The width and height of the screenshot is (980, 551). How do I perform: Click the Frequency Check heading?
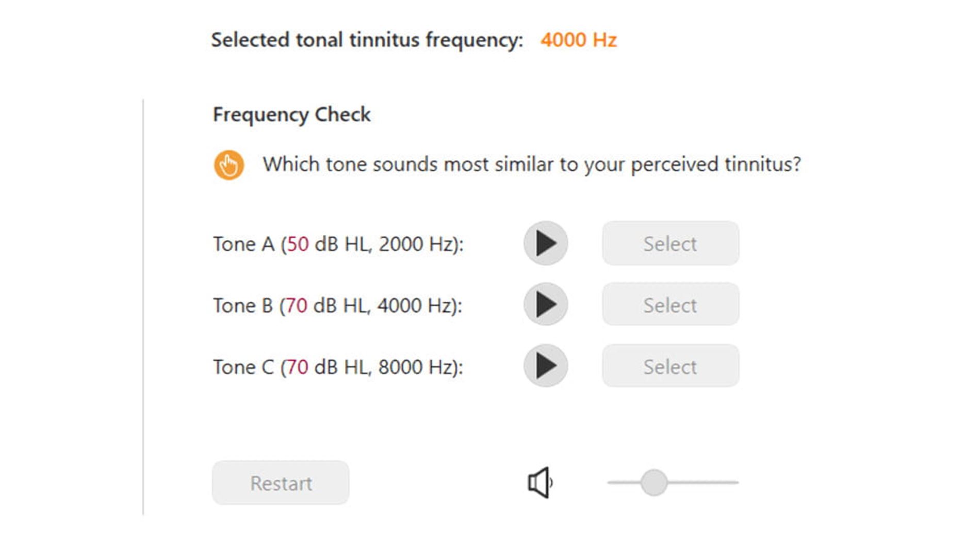coord(292,115)
